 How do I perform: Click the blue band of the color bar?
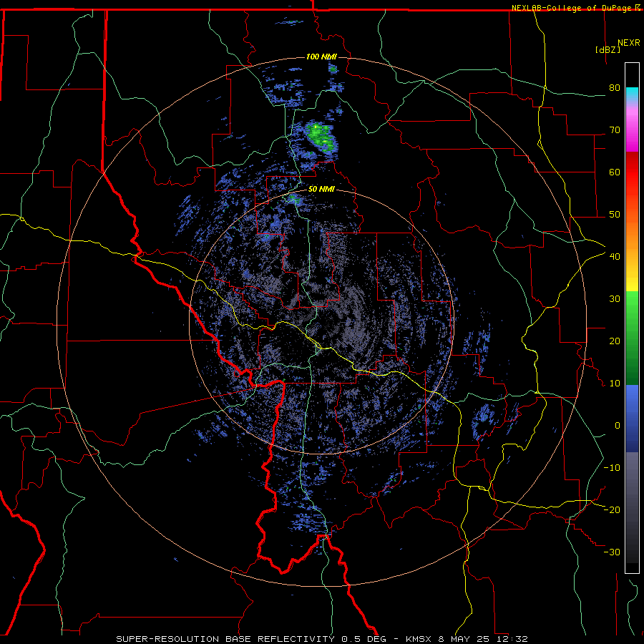click(x=632, y=418)
